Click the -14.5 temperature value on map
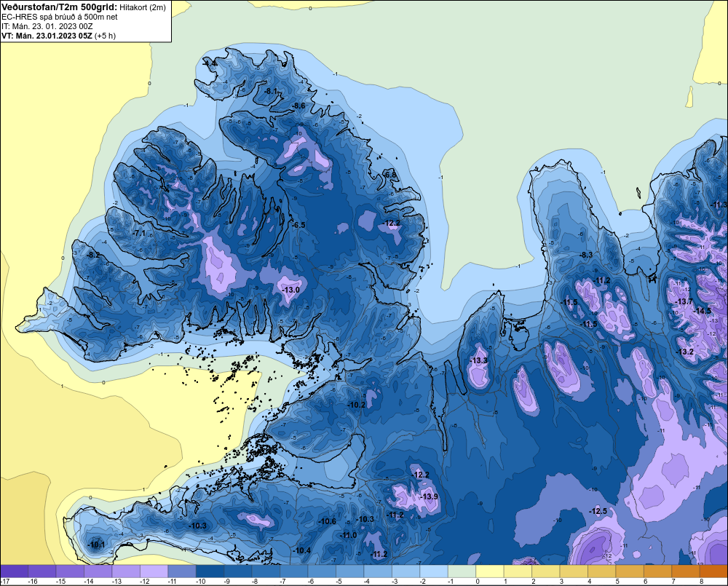728x586 pixels. [703, 311]
